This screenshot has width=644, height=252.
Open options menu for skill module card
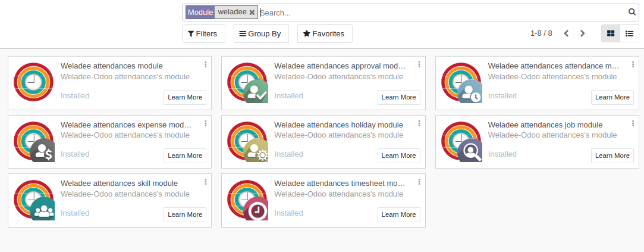[205, 182]
